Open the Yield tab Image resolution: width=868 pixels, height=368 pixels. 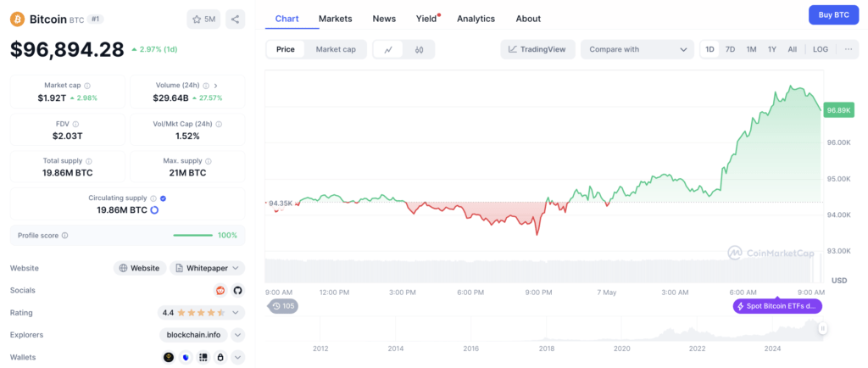click(427, 19)
